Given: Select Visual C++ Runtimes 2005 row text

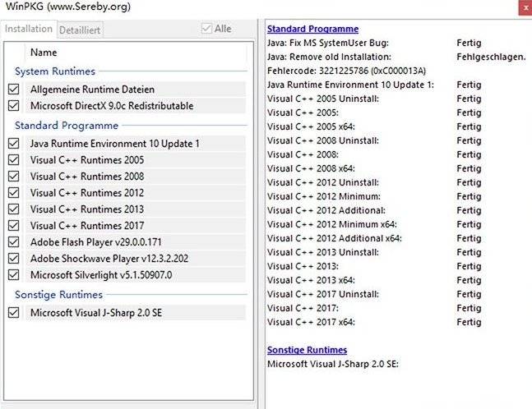Looking at the screenshot, I should pyautogui.click(x=87, y=159).
